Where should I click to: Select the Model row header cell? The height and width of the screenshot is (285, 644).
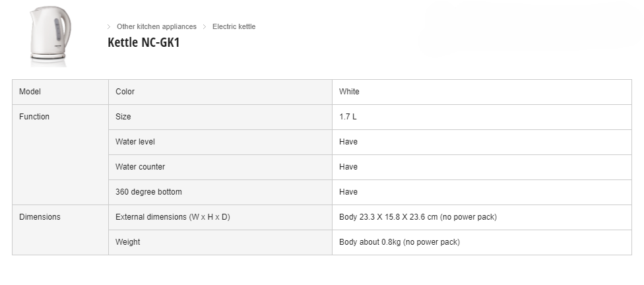(61, 92)
